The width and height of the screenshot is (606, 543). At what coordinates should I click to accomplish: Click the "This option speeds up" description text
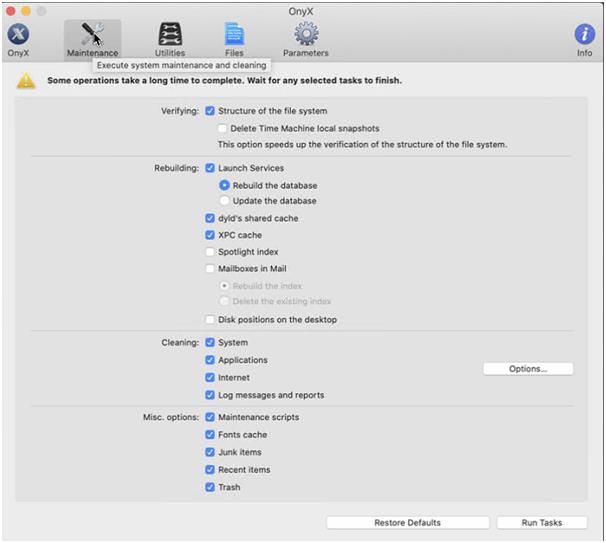point(362,145)
